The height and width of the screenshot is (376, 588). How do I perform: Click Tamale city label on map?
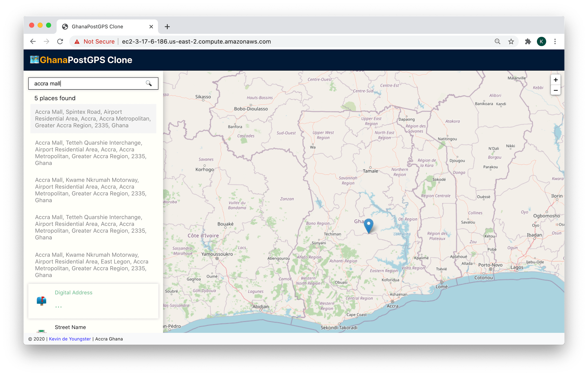pyautogui.click(x=370, y=171)
